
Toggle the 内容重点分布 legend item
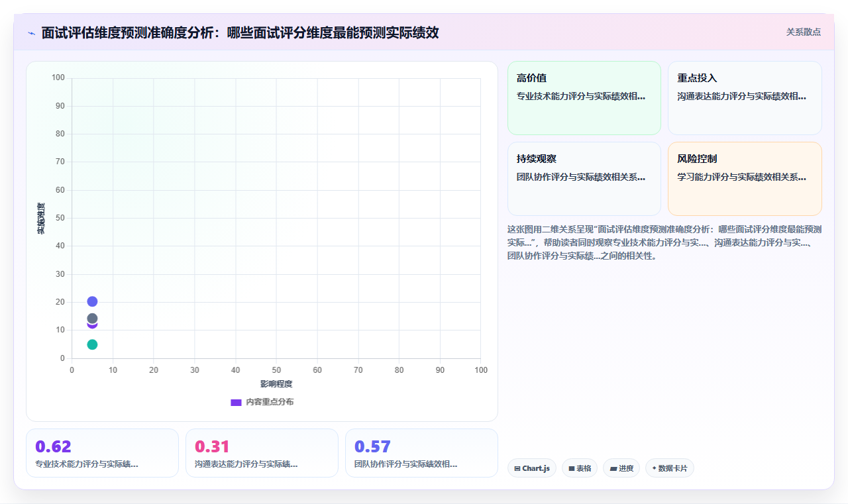coord(262,402)
